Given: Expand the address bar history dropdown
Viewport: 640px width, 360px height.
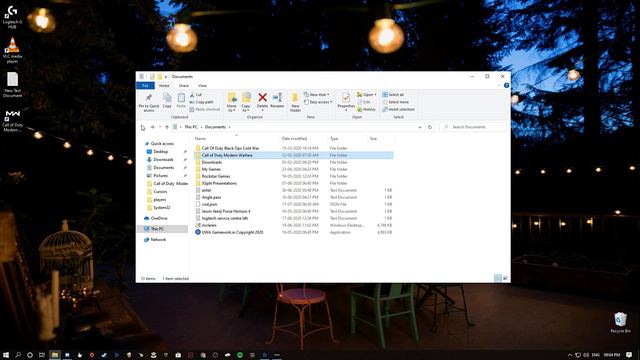Looking at the screenshot, I should coord(420,127).
